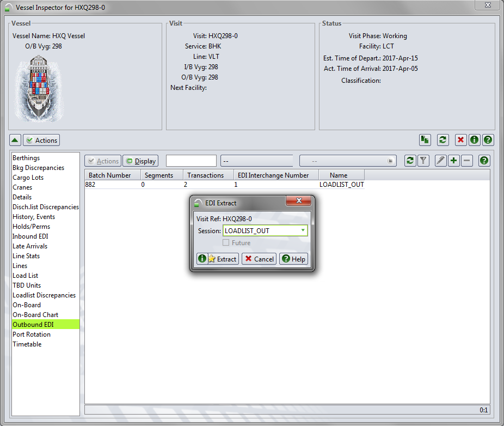Viewport: 504px width, 426px height.
Task: Click LOADLIST_OUT name cell in table
Action: (341, 185)
